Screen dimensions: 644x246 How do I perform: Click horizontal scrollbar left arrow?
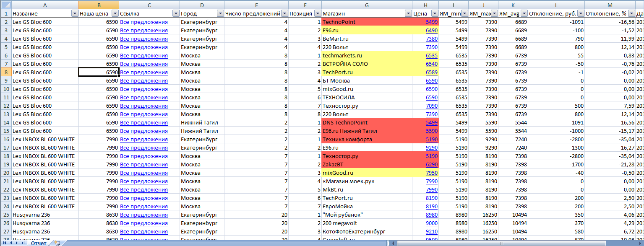coord(394,243)
